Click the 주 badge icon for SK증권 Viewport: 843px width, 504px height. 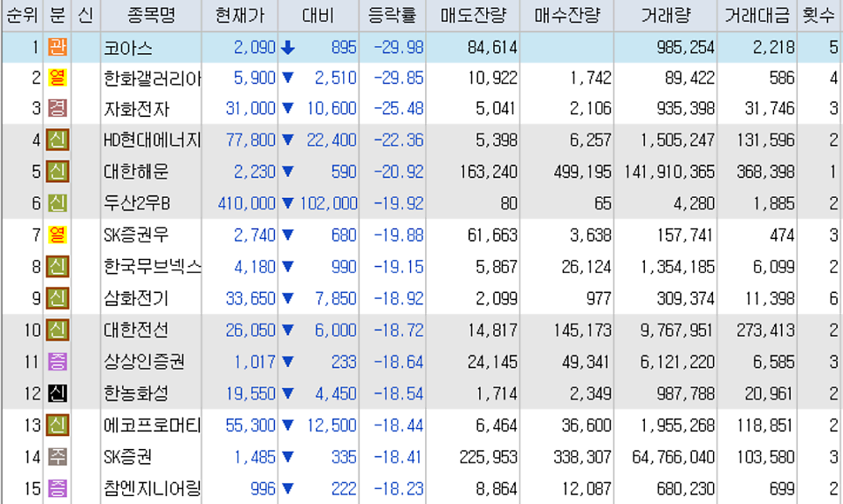pyautogui.click(x=58, y=457)
